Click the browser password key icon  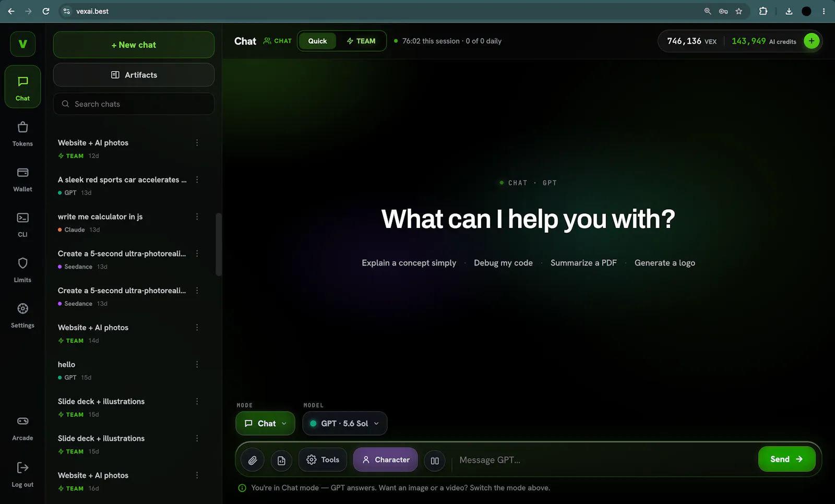click(x=723, y=11)
